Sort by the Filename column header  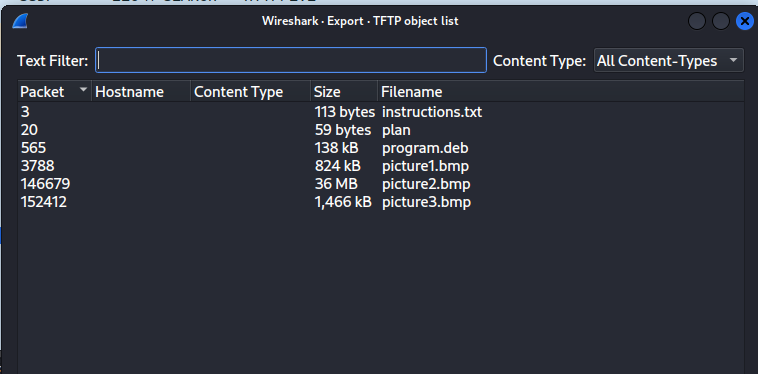tap(561, 91)
